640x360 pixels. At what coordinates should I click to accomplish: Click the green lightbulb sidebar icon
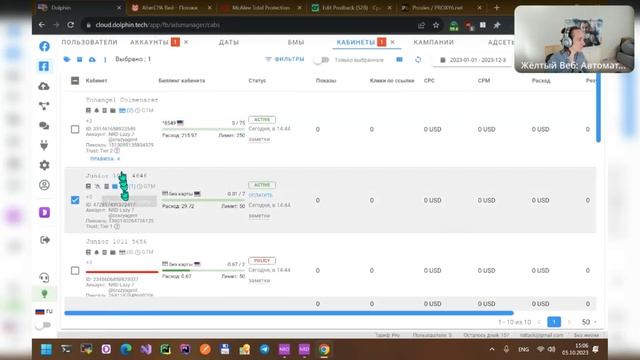[x=44, y=293]
